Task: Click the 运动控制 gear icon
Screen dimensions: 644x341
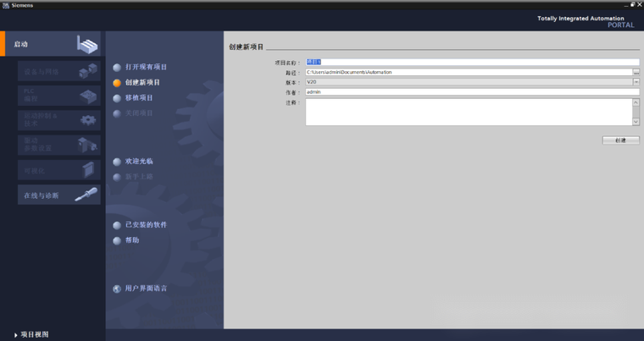Action: coord(88,120)
